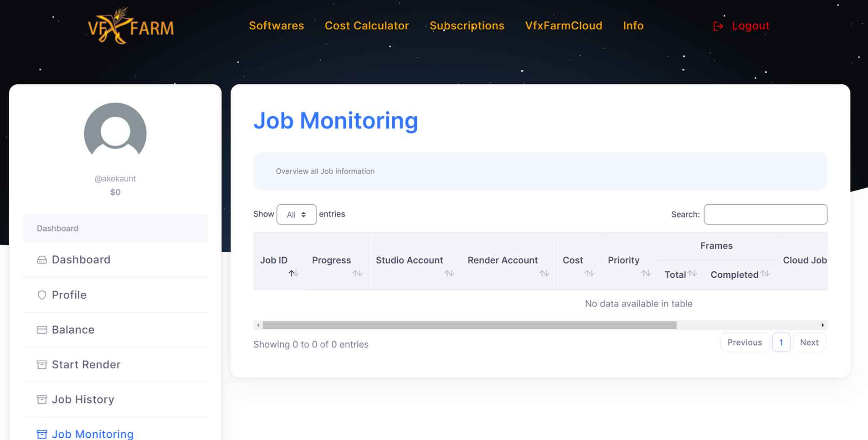Open the Show entries dropdown

click(x=296, y=215)
